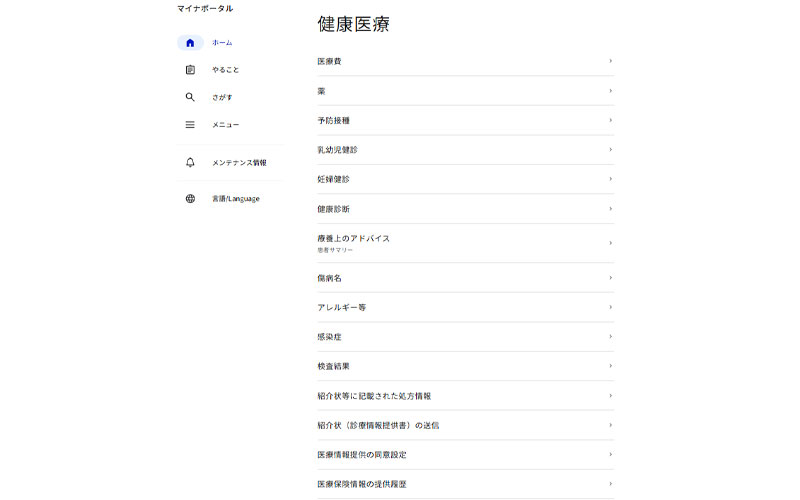800x500 pixels.
Task: Open the 傷病名 row
Action: pyautogui.click(x=465, y=278)
